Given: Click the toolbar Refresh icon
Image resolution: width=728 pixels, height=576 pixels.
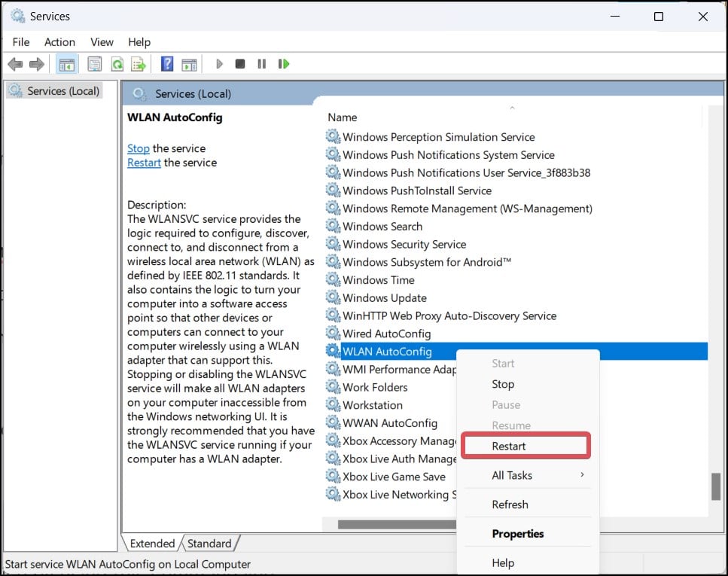Looking at the screenshot, I should tap(117, 64).
